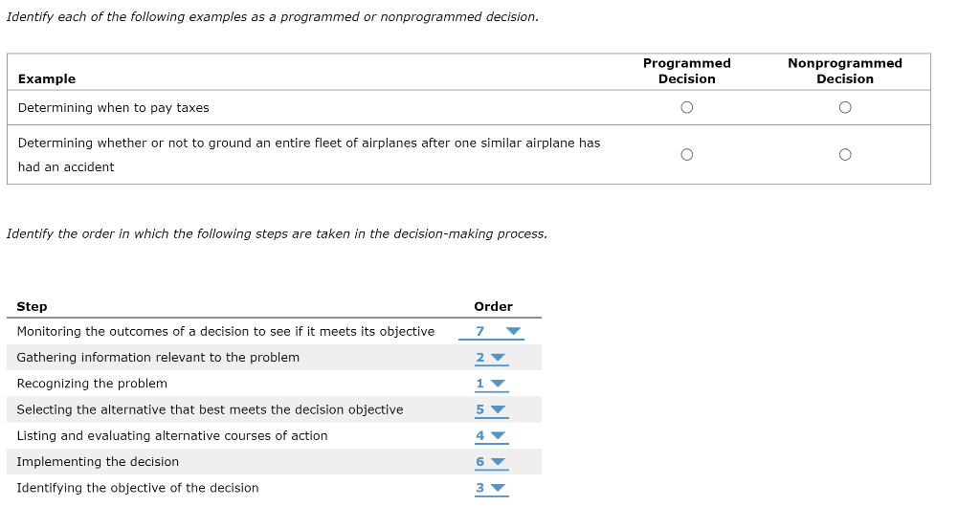Open order dropdown for Monitoring the outcomes
The image size is (980, 507).
[x=491, y=332]
